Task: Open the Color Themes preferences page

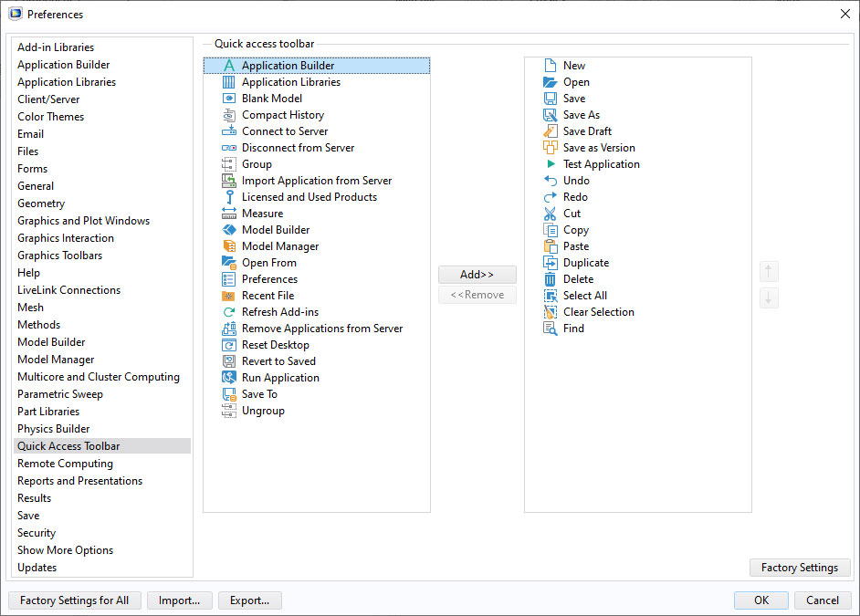Action: 50,117
